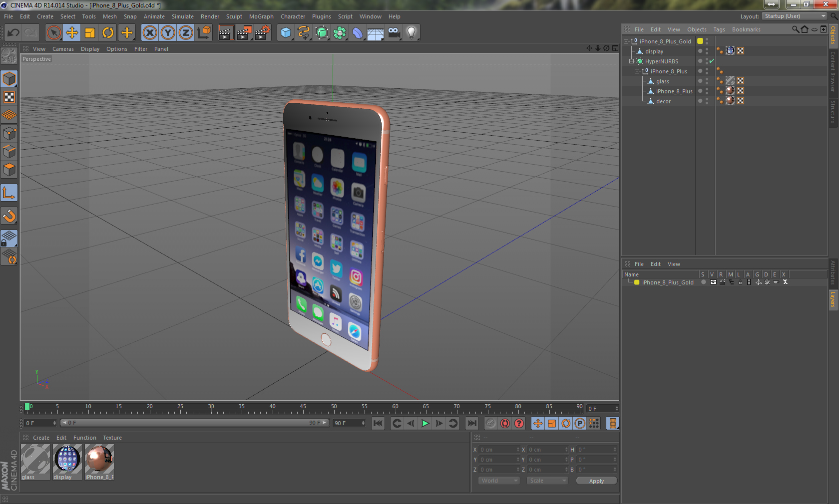The height and width of the screenshot is (504, 839).
Task: Click Record Active Objects button
Action: [x=491, y=423]
